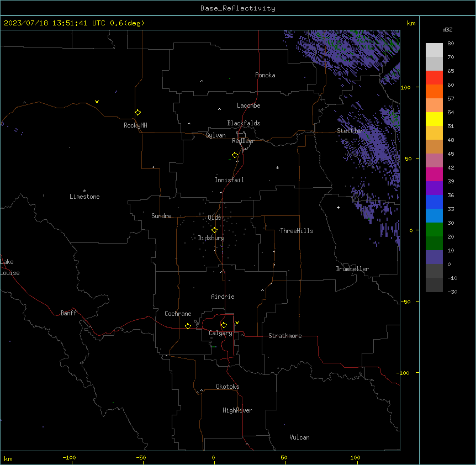Viewport: 476px width, 465px height.
Task: Click the Vulcan label
Action: click(x=299, y=437)
